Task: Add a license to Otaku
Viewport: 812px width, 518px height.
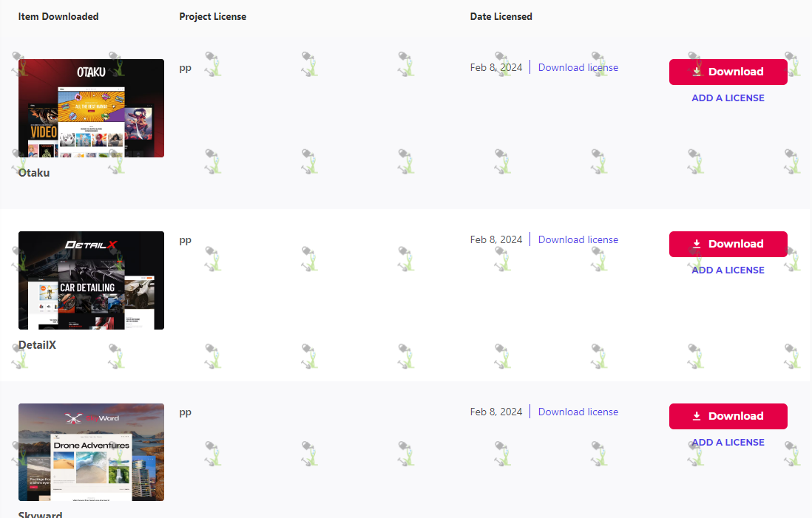Action: [x=728, y=98]
